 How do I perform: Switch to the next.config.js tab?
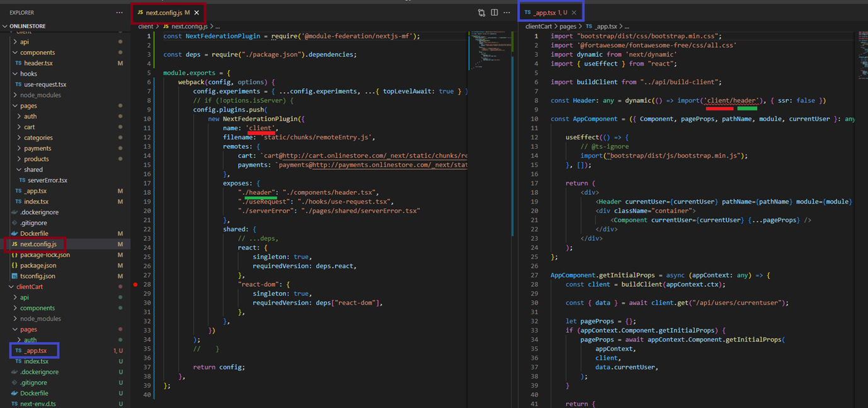[163, 13]
